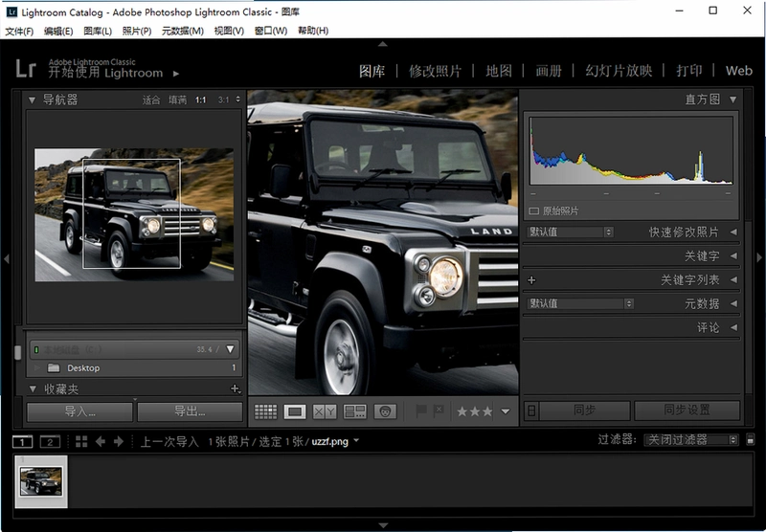Image resolution: width=766 pixels, height=532 pixels.
Task: Expand the 元数据 panel
Action: 733,303
